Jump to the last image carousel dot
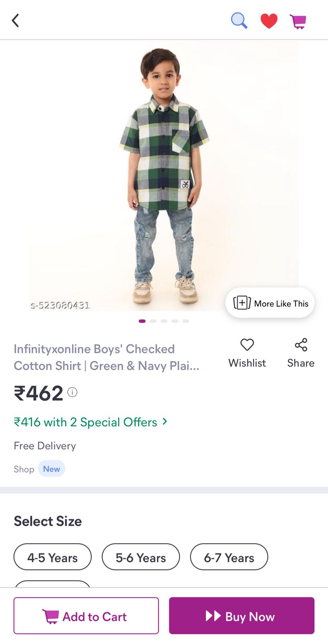 point(186,321)
